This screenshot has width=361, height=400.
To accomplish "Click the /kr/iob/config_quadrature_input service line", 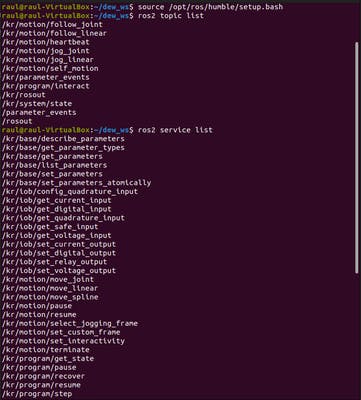I will click(x=70, y=192).
